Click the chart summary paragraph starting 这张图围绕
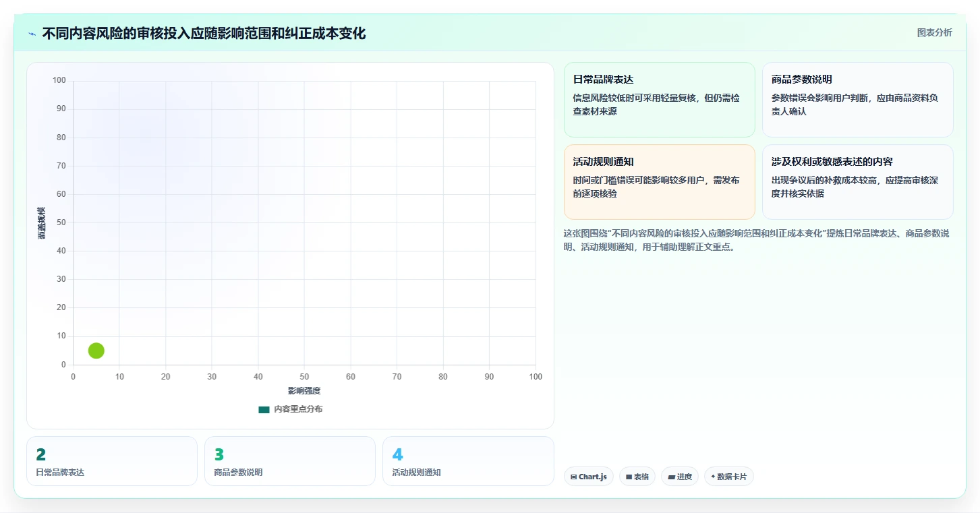This screenshot has height=513, width=980. 757,240
